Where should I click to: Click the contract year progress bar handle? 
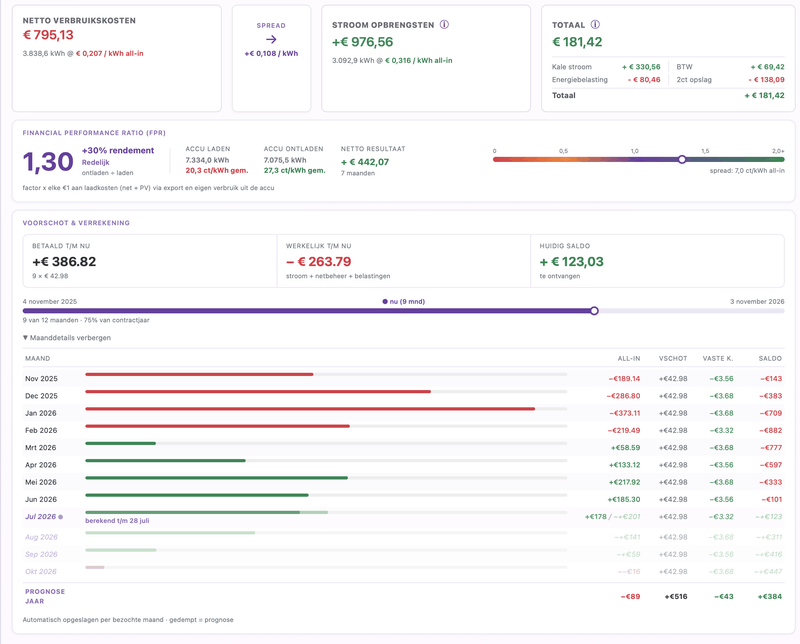594,311
